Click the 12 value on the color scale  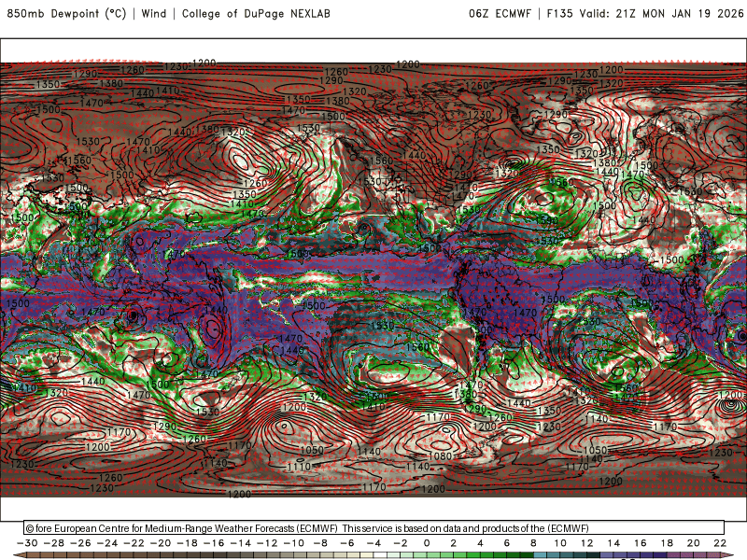pos(587,543)
